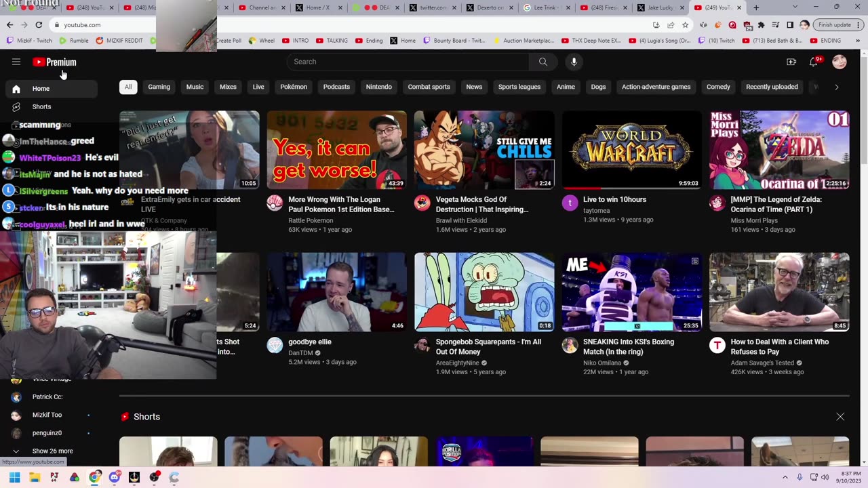Click the DanTDM channel avatar
The height and width of the screenshot is (488, 868).
(x=275, y=345)
